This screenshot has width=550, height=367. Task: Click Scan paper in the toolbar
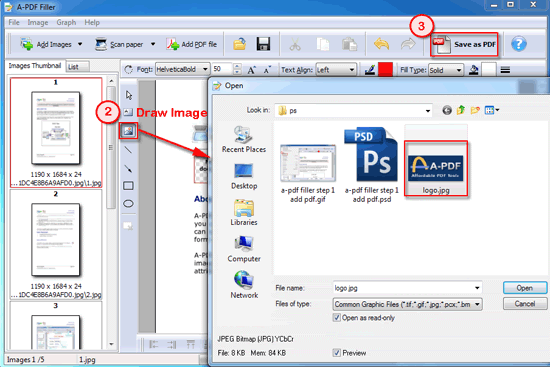[x=119, y=45]
